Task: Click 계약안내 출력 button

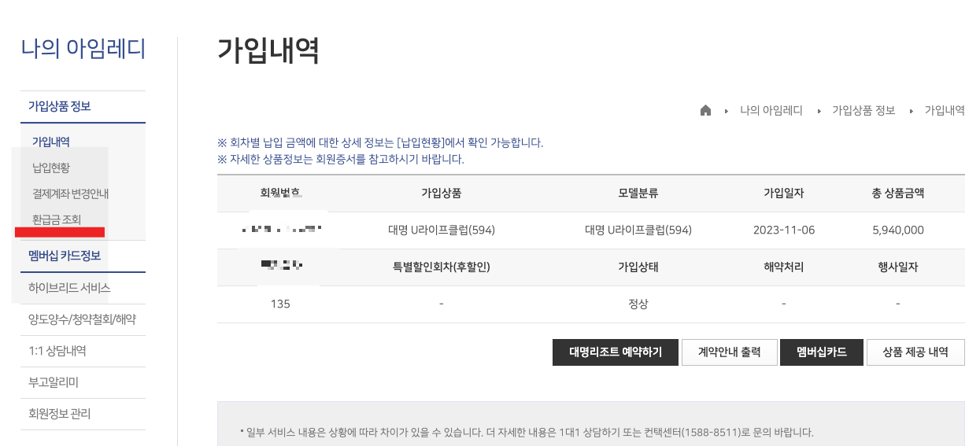Action: point(730,352)
